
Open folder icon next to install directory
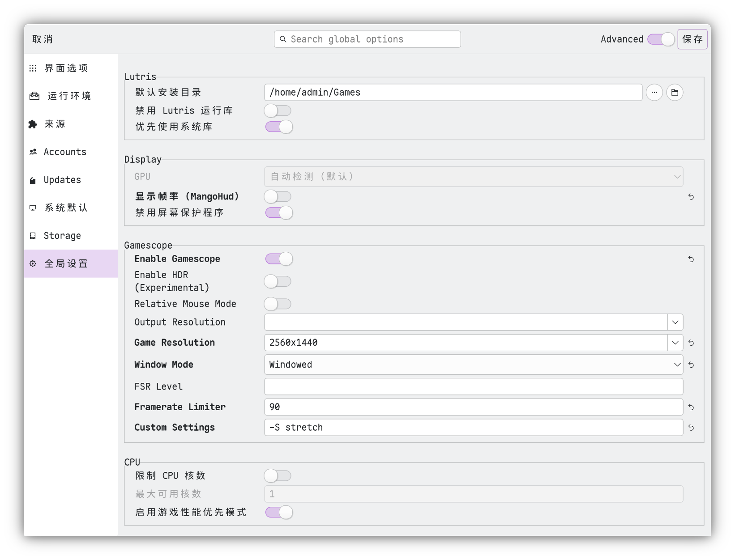tap(675, 93)
